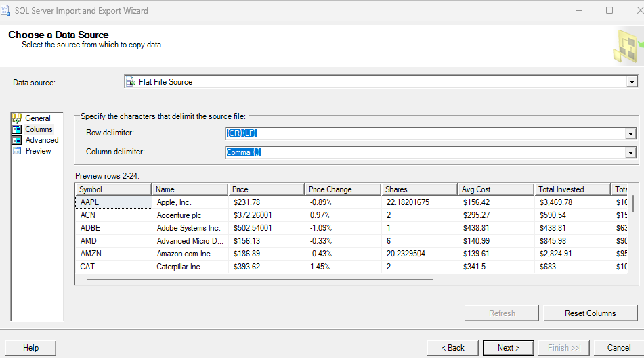This screenshot has height=358, width=644.
Task: Click the $372.26001 price cell
Action: coord(267,215)
